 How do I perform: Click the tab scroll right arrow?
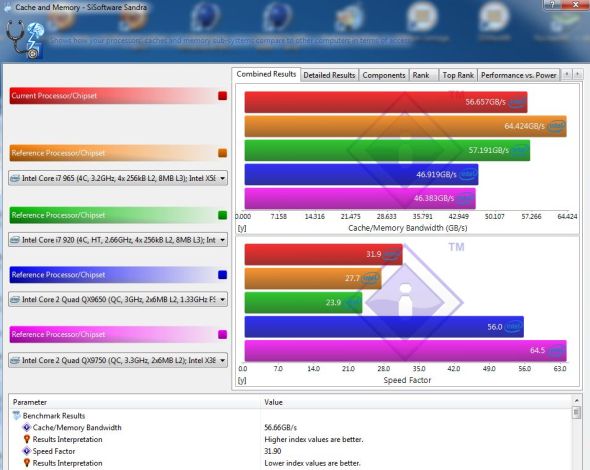coord(578,75)
